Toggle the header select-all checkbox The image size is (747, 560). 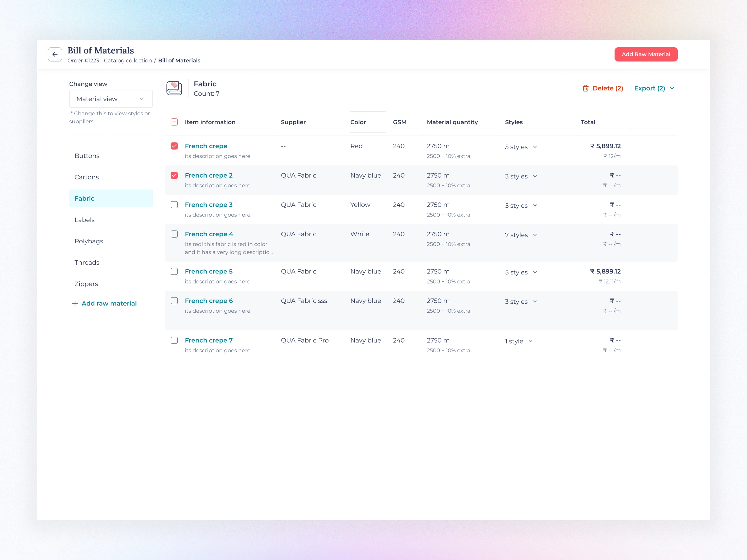[174, 122]
